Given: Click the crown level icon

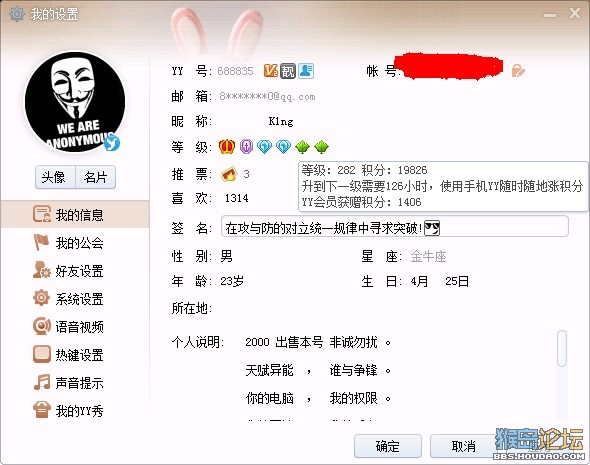Looking at the screenshot, I should pos(227,146).
